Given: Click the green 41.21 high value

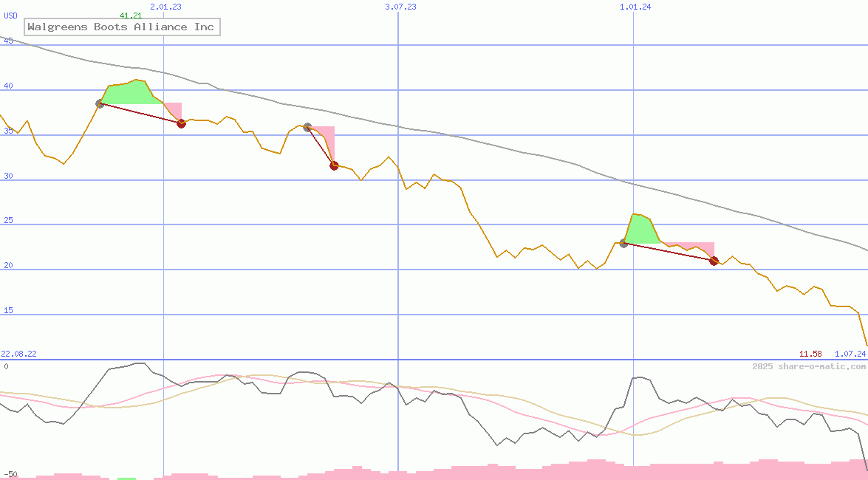Looking at the screenshot, I should coord(131,16).
